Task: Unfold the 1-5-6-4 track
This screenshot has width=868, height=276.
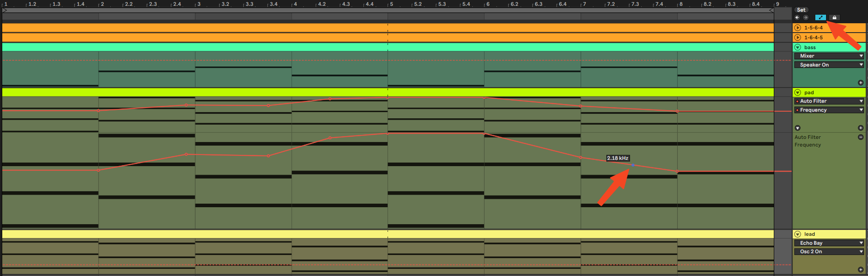Action: pyautogui.click(x=798, y=28)
